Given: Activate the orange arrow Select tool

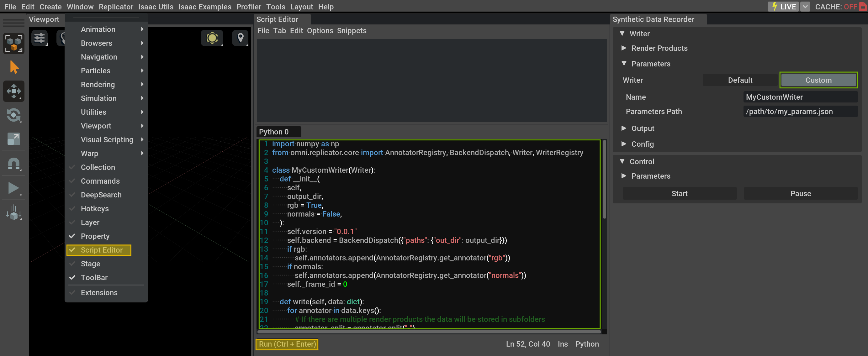Looking at the screenshot, I should [14, 67].
